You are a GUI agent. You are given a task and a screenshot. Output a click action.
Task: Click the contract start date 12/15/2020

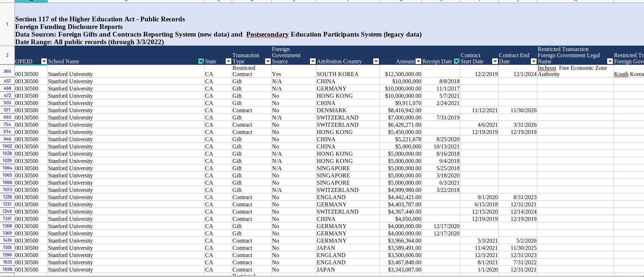point(479,212)
